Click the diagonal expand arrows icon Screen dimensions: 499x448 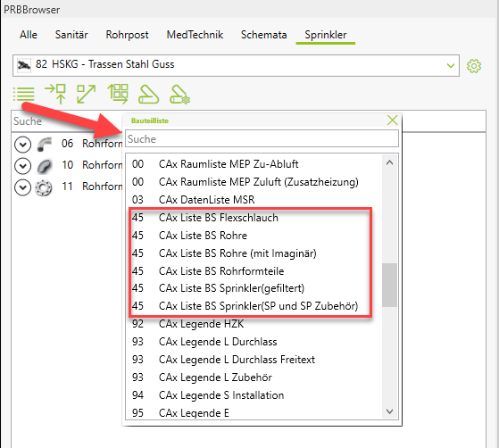87,95
